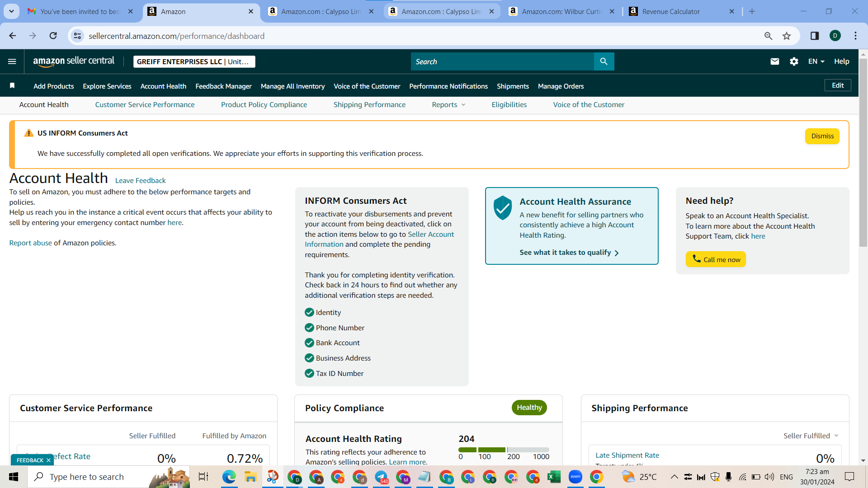Show hidden system tray icons

(674, 477)
